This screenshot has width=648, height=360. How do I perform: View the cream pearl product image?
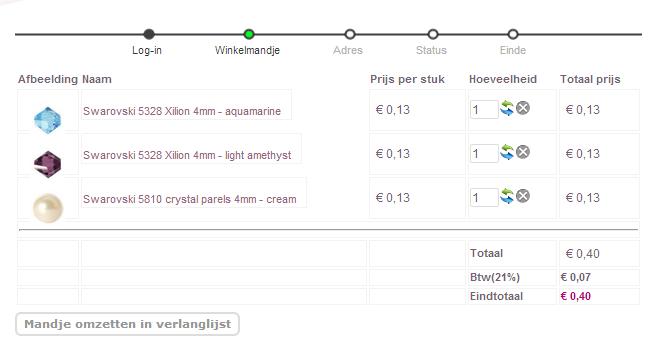pyautogui.click(x=48, y=208)
